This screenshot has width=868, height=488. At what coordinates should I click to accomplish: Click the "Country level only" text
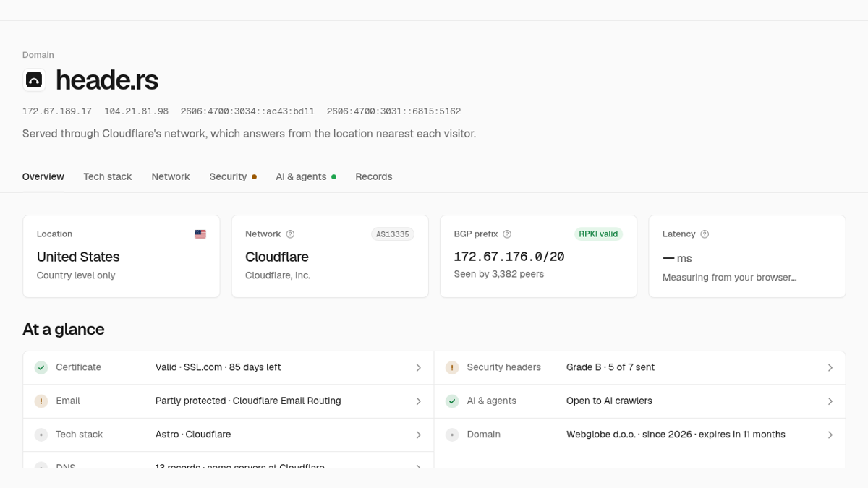pyautogui.click(x=76, y=275)
